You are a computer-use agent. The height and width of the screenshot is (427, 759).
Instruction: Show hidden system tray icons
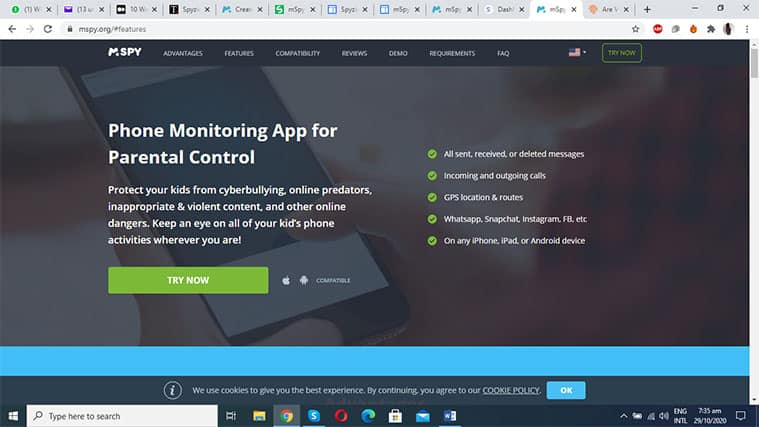tap(623, 416)
